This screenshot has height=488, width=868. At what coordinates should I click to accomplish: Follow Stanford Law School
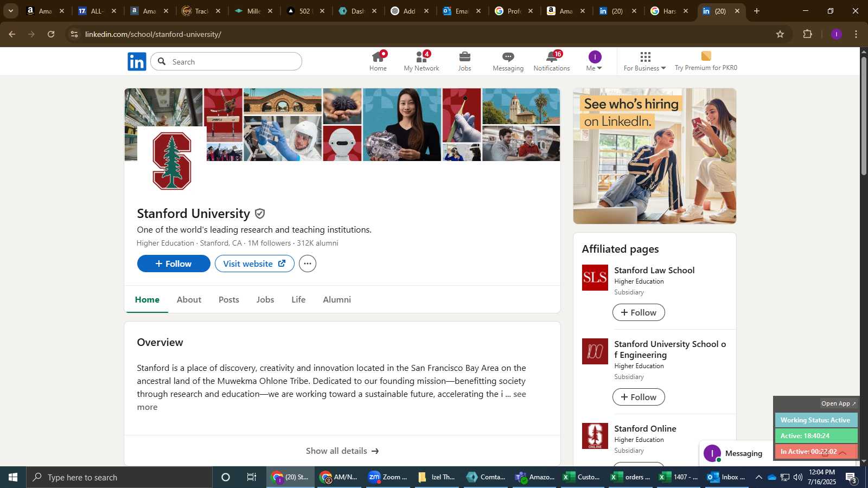coord(639,312)
